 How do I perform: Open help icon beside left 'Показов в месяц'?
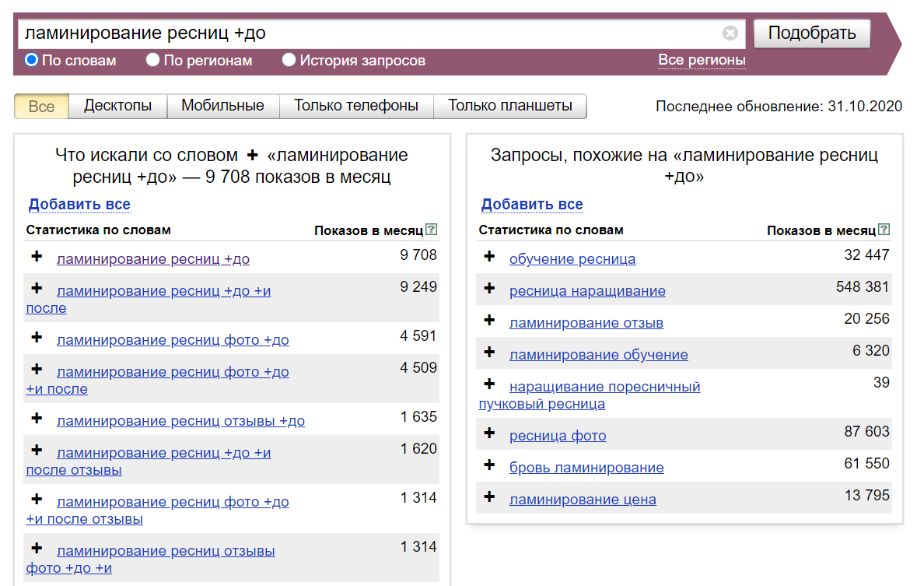432,230
